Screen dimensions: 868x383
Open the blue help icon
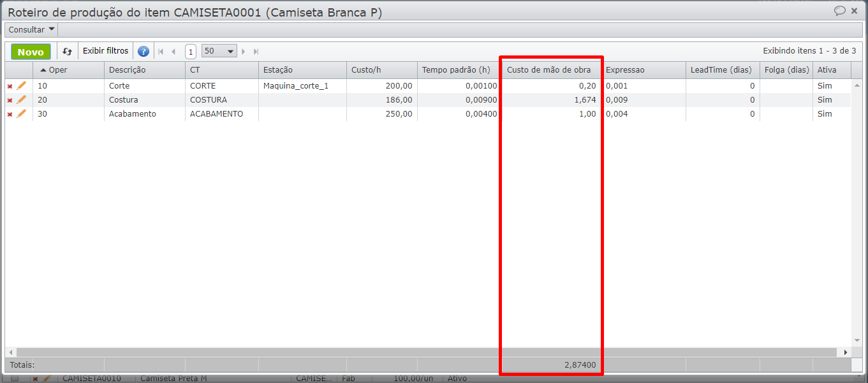tap(143, 52)
